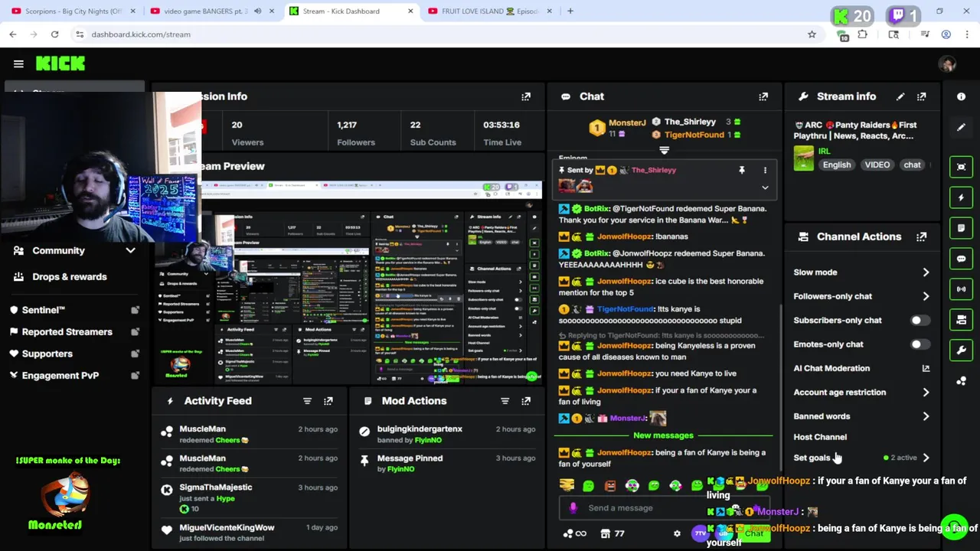Click the Kick logo
The height and width of the screenshot is (551, 980).
click(60, 64)
